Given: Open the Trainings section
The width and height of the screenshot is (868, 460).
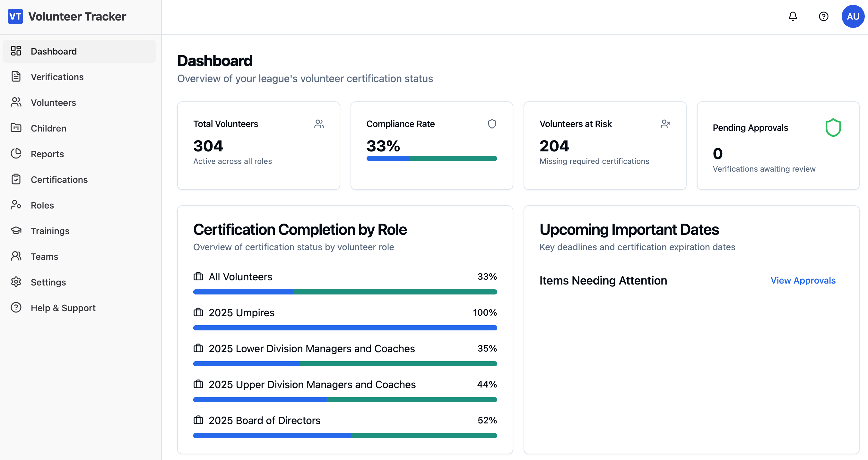Looking at the screenshot, I should [50, 231].
